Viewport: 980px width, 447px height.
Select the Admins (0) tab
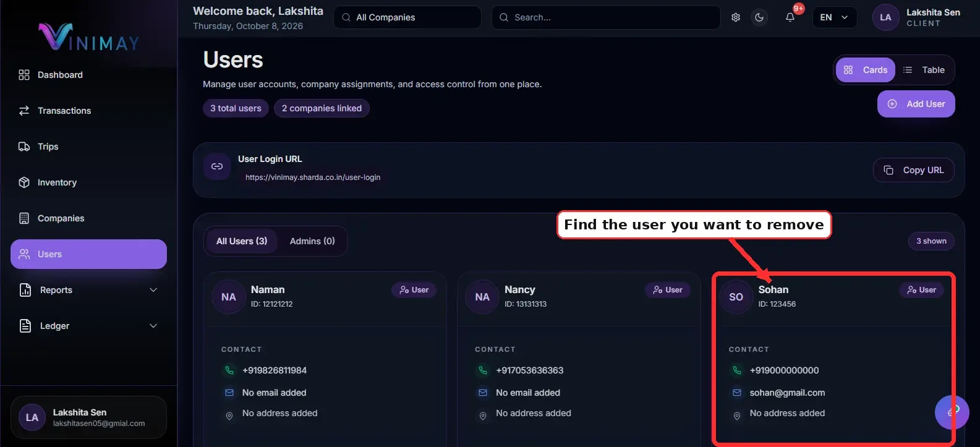[312, 241]
